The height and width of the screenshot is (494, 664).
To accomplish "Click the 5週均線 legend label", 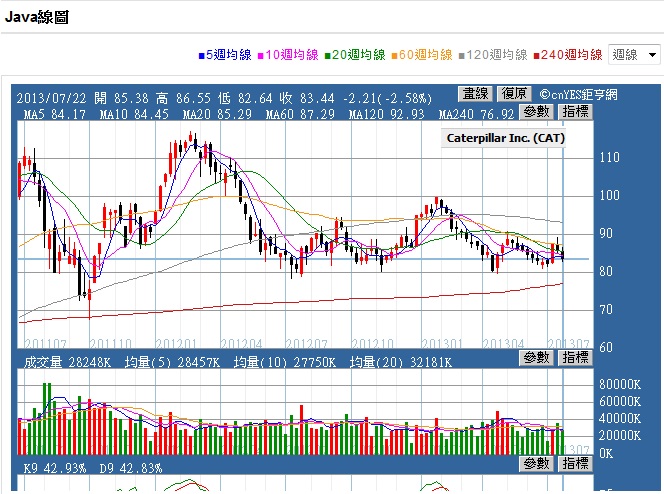I will (229, 55).
